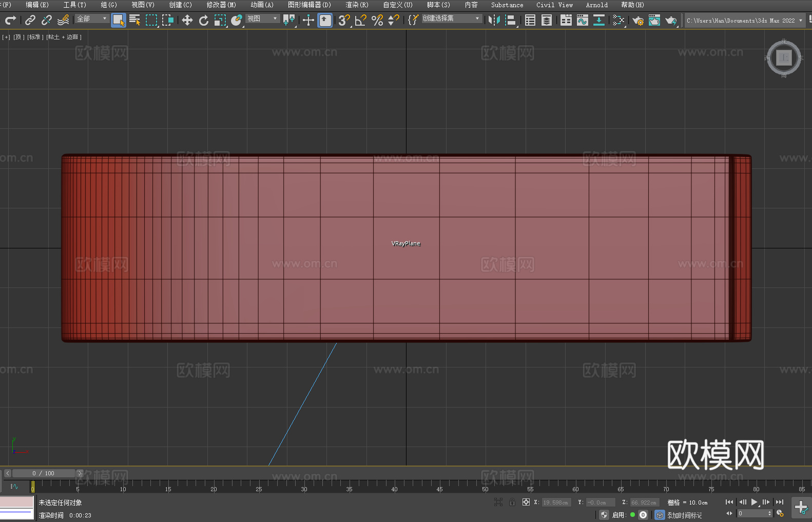Toggle the Ribbon display
This screenshot has width=812, height=522.
pyautogui.click(x=566, y=20)
